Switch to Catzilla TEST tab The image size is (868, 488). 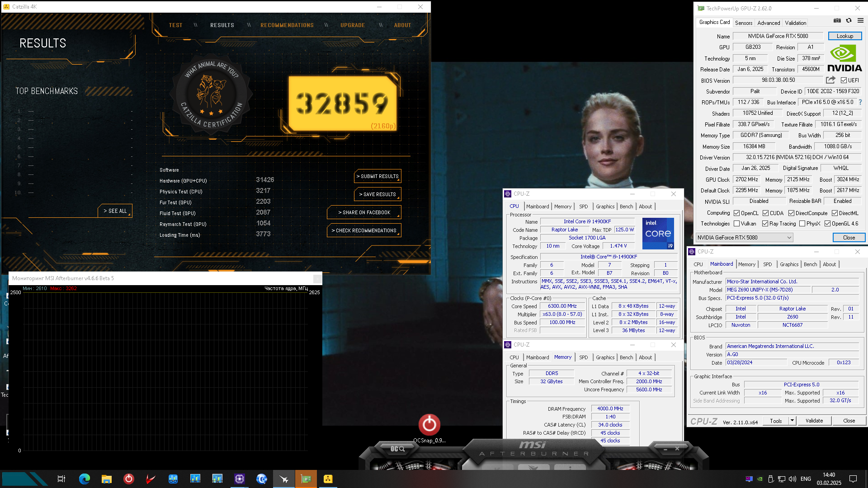click(x=175, y=25)
